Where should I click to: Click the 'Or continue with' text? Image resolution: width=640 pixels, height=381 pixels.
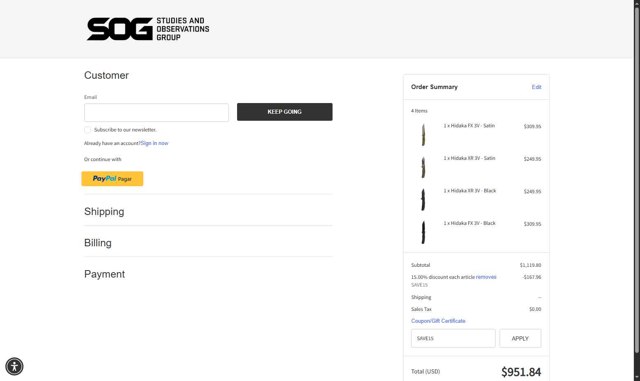click(102, 159)
